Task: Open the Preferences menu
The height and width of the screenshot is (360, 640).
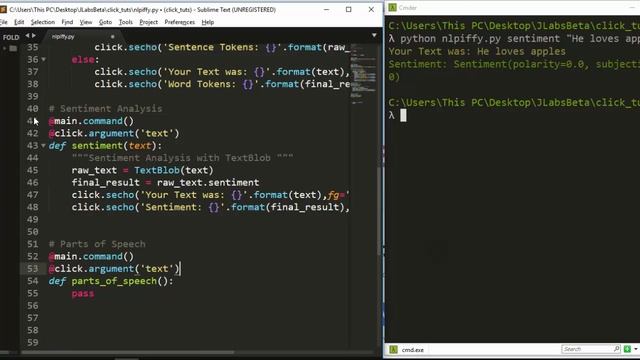Action: tap(180, 22)
